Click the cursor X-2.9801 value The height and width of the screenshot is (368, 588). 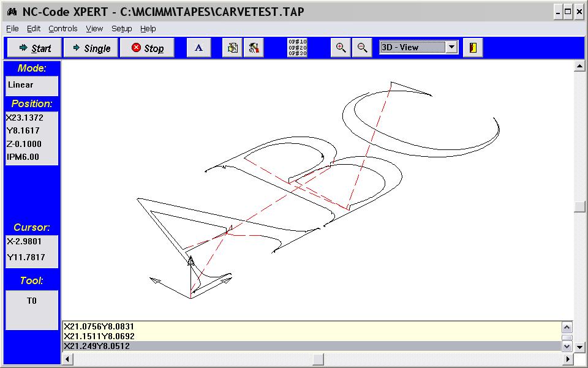point(24,241)
